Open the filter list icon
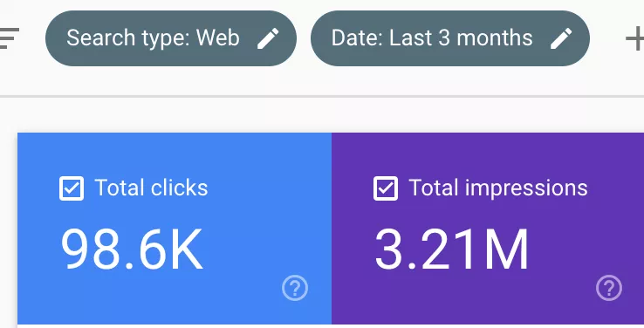Image resolution: width=644 pixels, height=328 pixels. tap(9, 38)
